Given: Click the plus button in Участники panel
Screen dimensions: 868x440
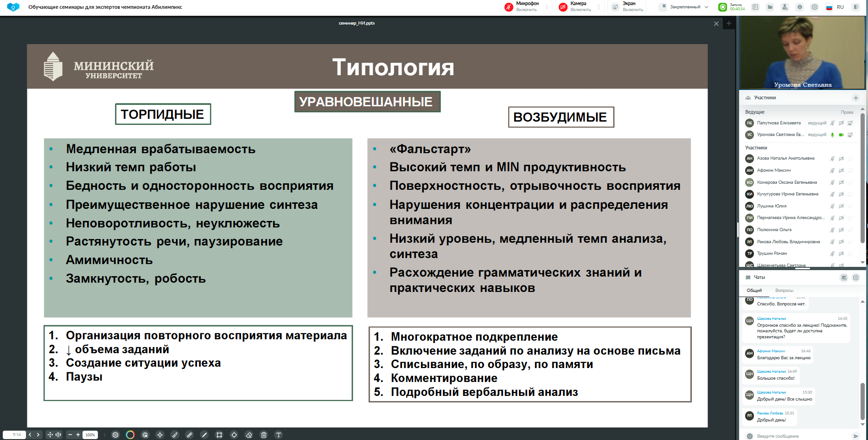Looking at the screenshot, I should tap(856, 98).
